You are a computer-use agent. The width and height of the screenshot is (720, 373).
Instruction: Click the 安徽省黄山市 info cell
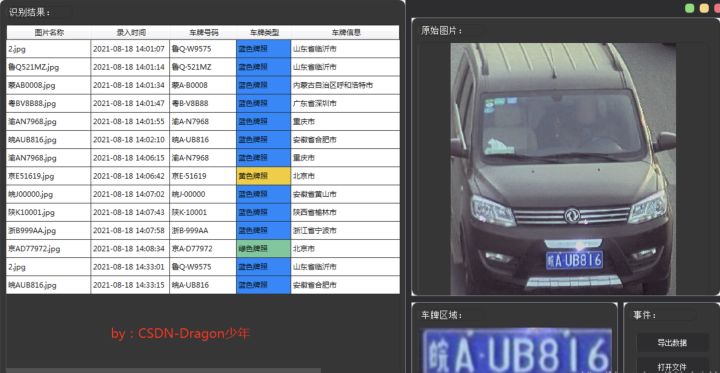[345, 194]
